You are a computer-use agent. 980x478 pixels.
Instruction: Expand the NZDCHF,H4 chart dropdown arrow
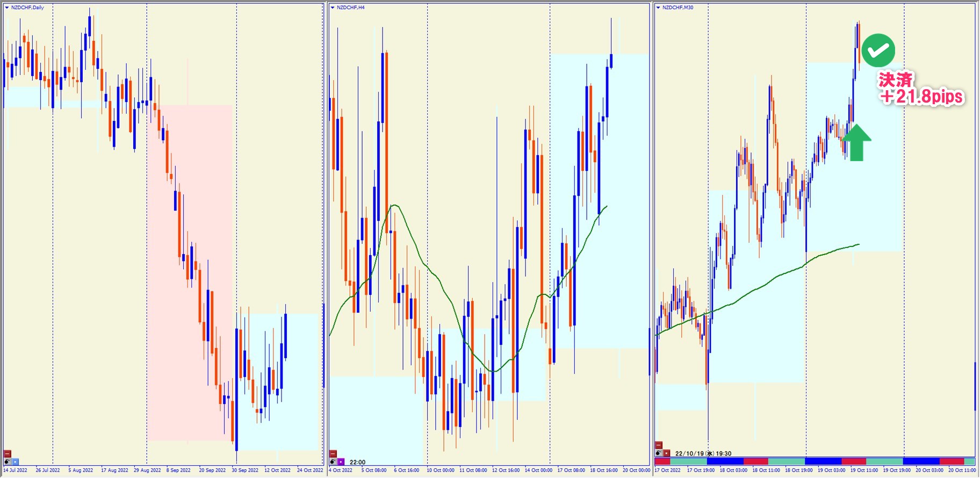(333, 8)
